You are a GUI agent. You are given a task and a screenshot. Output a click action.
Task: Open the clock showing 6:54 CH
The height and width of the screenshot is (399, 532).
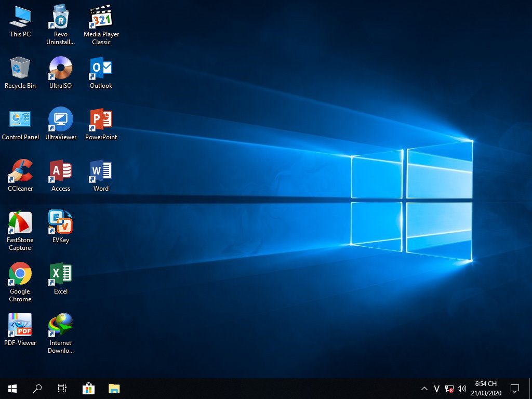tap(486, 389)
